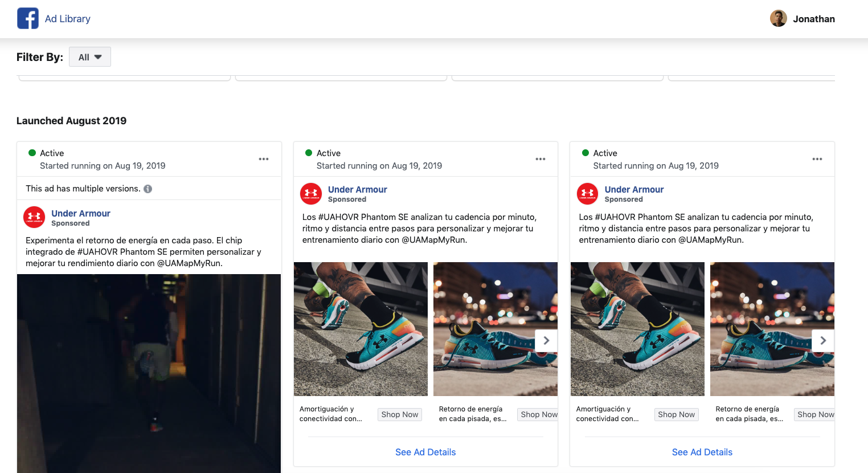
Task: Click the Active status on first ad
Action: pyautogui.click(x=52, y=153)
